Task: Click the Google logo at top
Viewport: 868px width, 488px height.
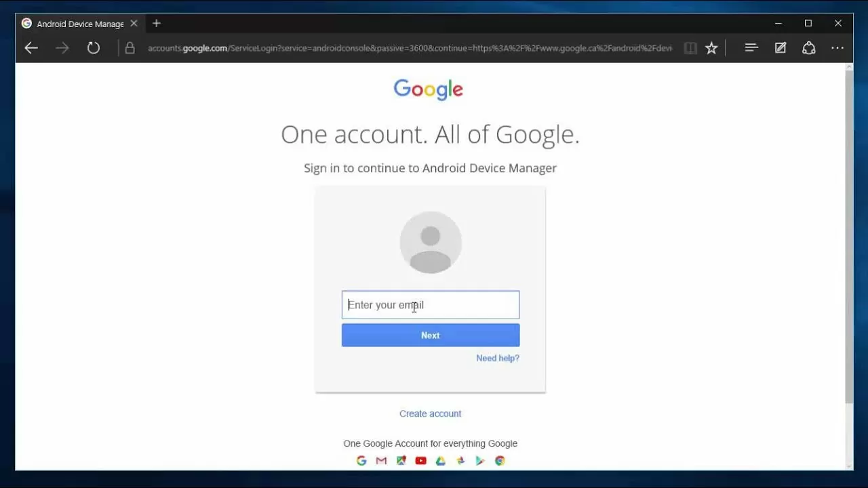Action: 429,89
